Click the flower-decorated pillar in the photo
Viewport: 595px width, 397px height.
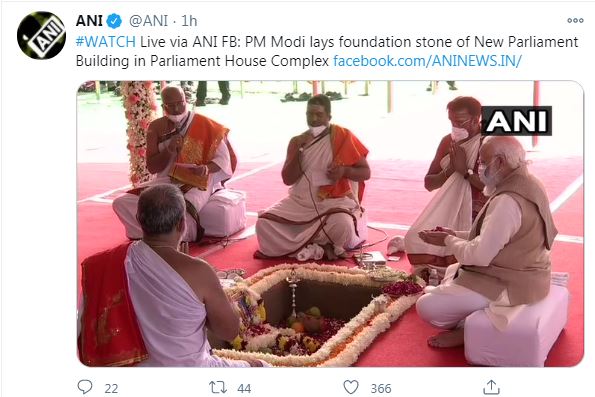point(139,133)
